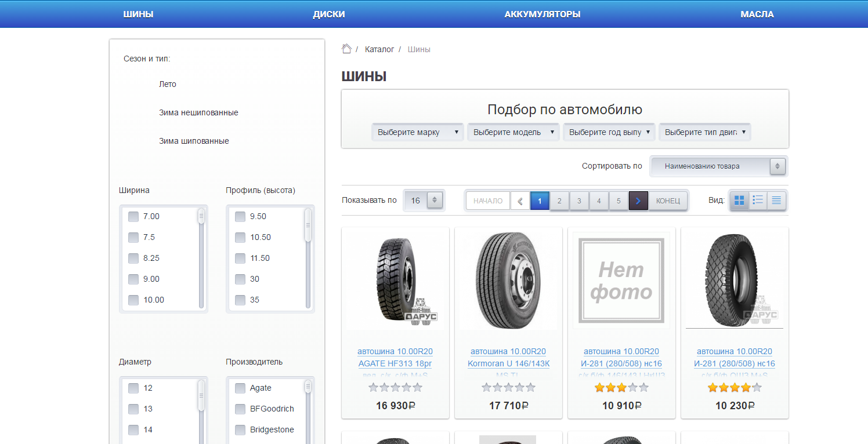Open ШИНЫ menu

[138, 14]
